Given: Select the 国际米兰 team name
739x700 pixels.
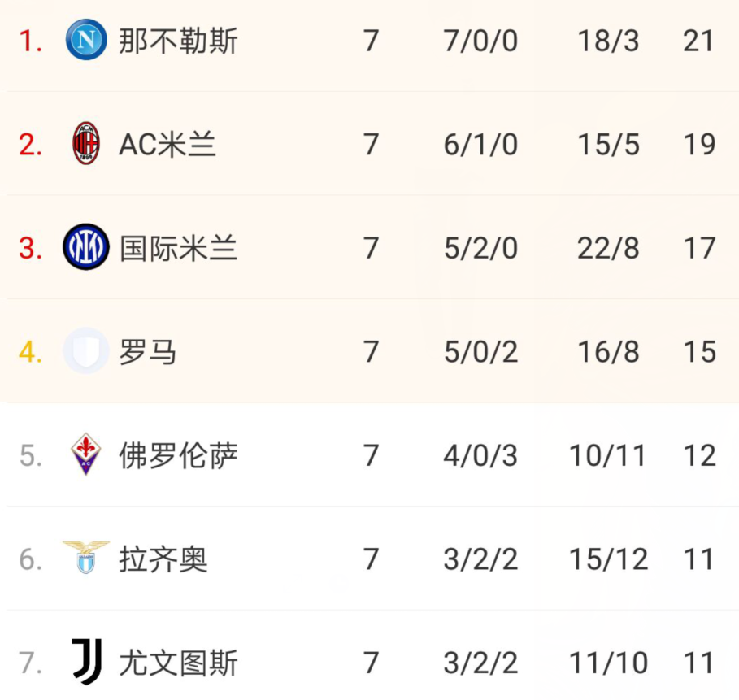Looking at the screenshot, I should tap(178, 249).
